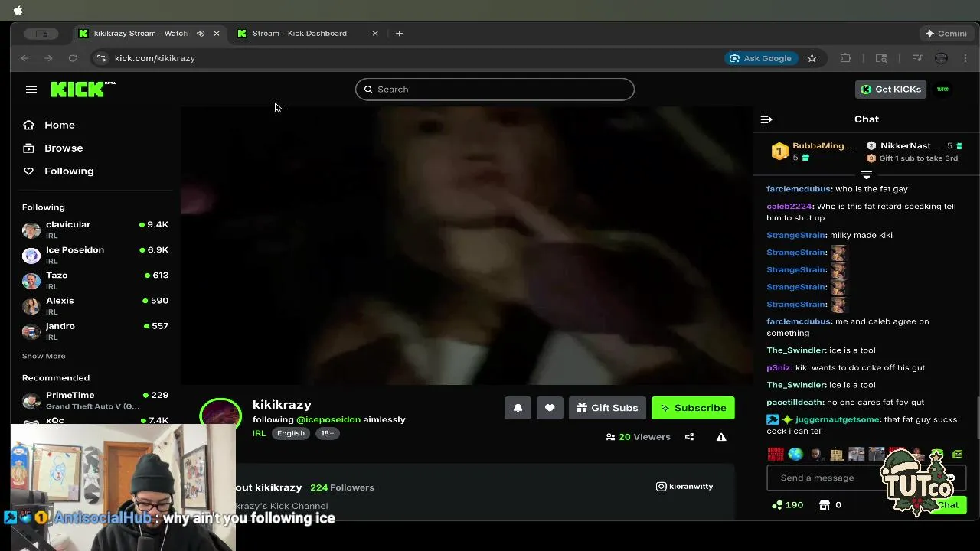Open Chrome media controls icon

[917, 58]
